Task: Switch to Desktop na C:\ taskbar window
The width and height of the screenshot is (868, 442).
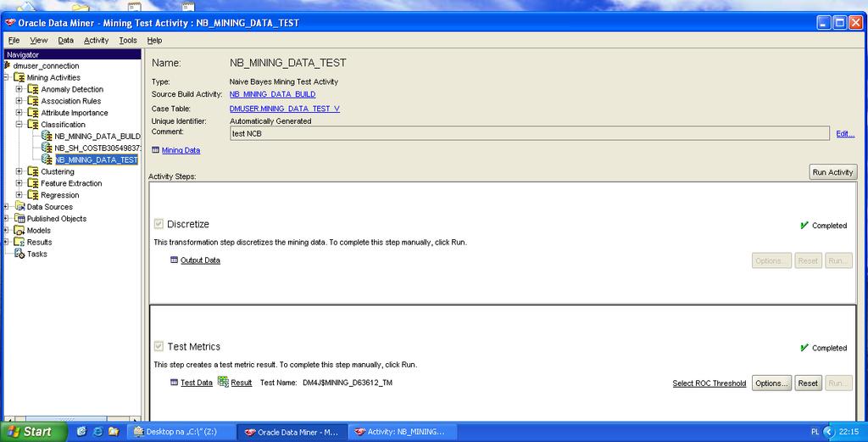Action: 182,432
